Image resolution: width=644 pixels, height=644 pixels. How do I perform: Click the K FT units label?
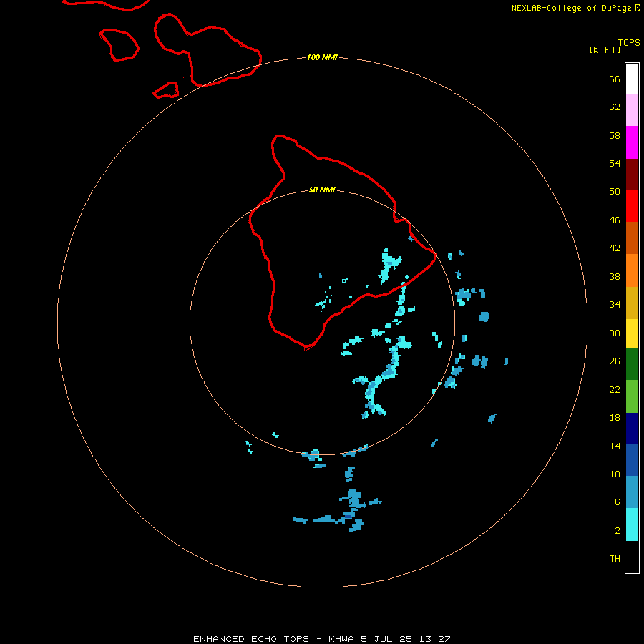(x=605, y=49)
